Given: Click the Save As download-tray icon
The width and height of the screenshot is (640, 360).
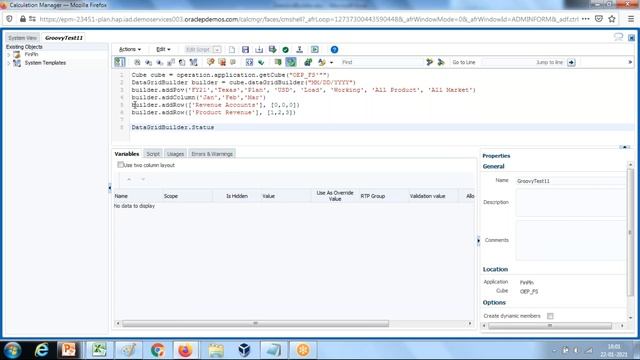Looking at the screenshot, I should coord(259,49).
